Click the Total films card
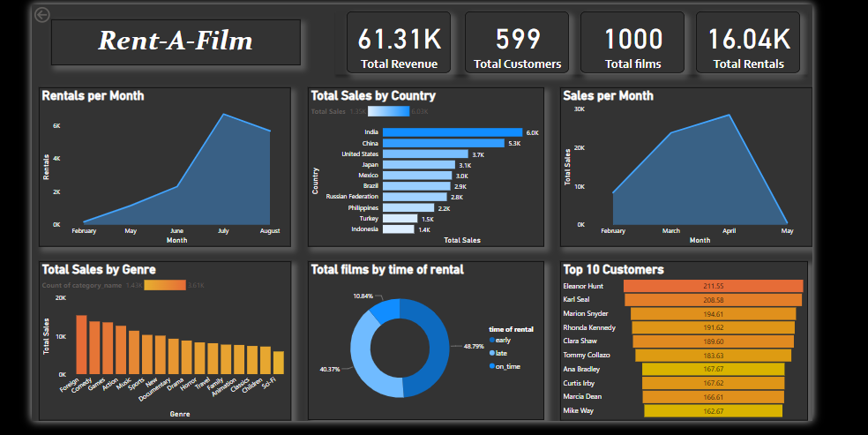 (x=632, y=43)
